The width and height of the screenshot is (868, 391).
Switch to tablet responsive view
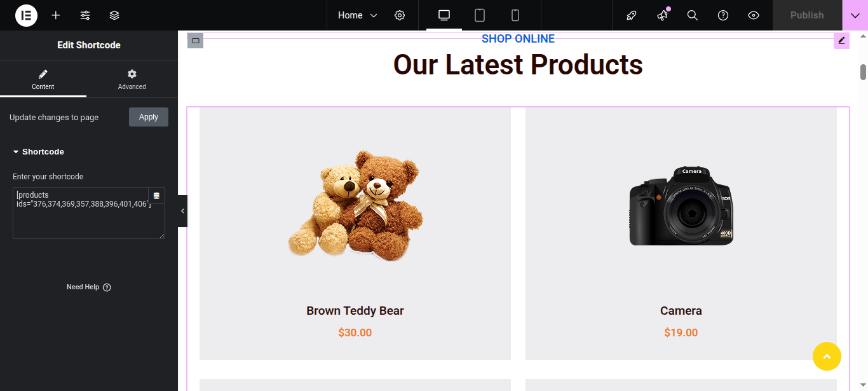click(480, 15)
